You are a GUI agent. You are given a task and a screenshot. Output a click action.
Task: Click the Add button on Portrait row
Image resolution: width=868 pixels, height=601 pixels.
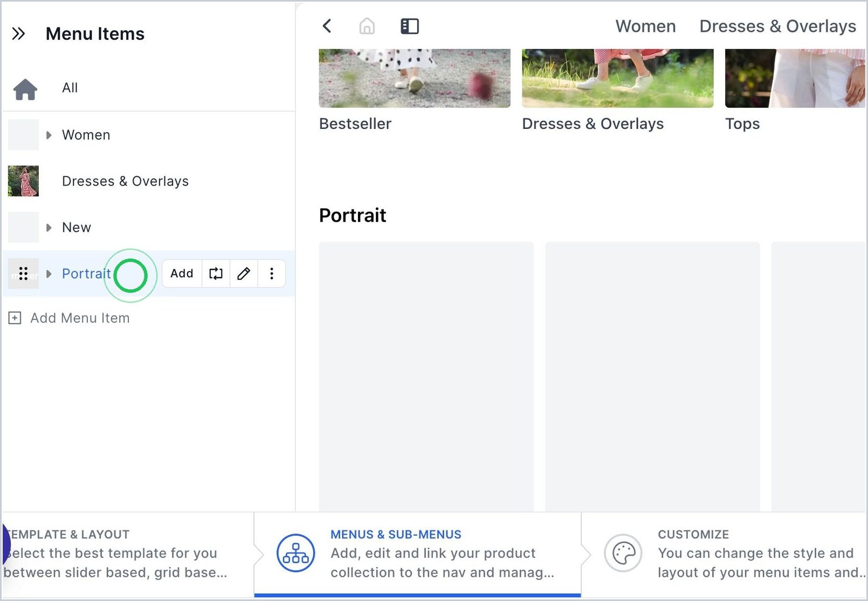coord(182,274)
